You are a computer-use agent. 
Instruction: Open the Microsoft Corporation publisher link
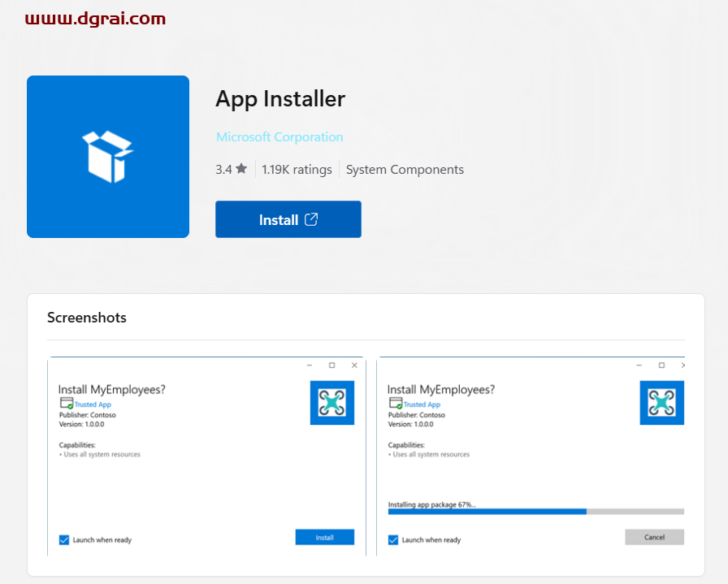click(279, 137)
